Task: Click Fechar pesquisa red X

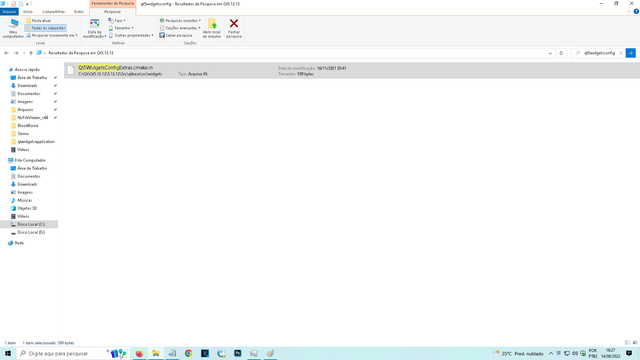Action: click(x=234, y=23)
